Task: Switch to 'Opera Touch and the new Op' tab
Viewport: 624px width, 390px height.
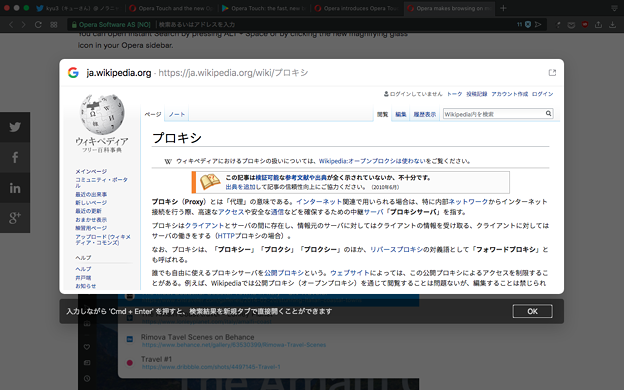Action: click(x=171, y=8)
